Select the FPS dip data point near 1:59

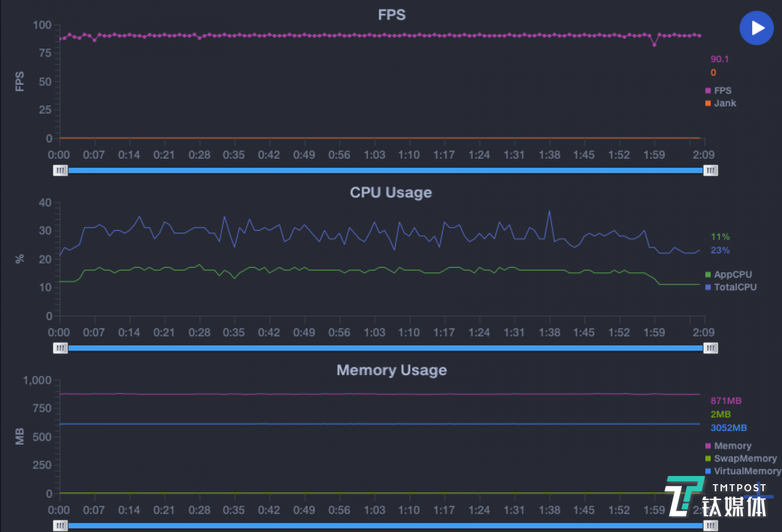pyautogui.click(x=654, y=45)
